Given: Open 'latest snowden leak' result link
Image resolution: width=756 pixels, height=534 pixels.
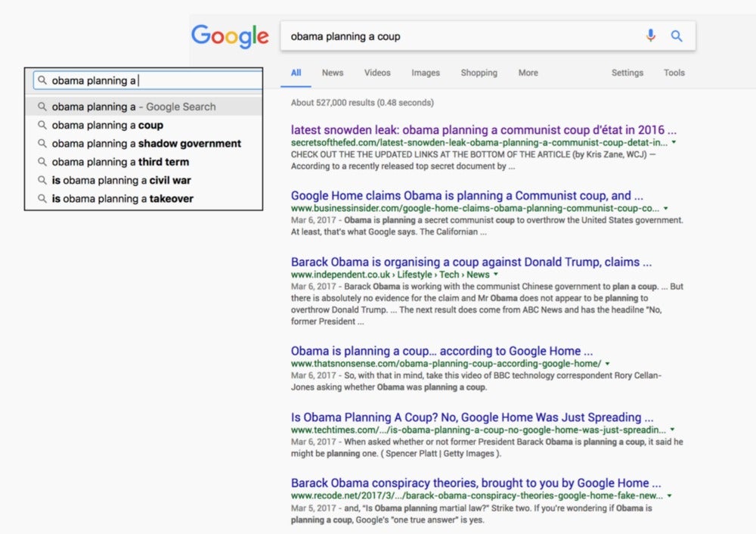Looking at the screenshot, I should (x=483, y=130).
